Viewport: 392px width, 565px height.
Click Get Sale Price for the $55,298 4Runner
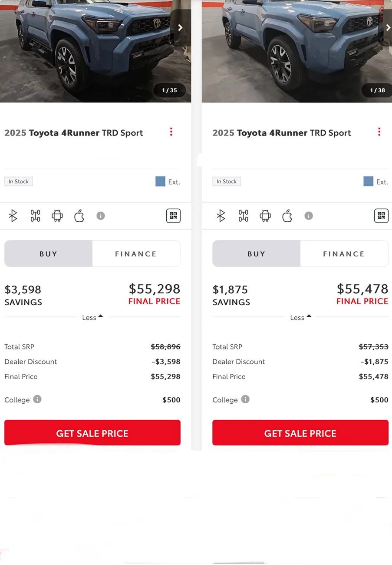coord(92,433)
